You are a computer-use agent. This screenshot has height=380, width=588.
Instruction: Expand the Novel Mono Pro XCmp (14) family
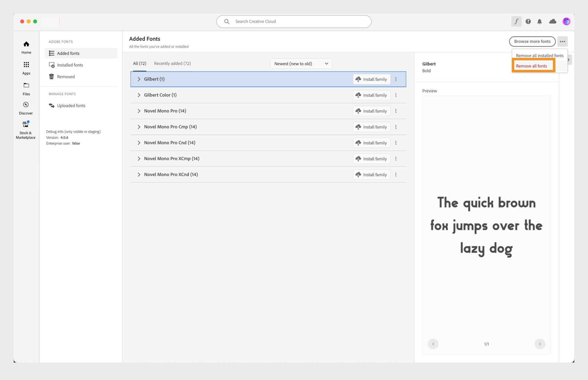(139, 159)
